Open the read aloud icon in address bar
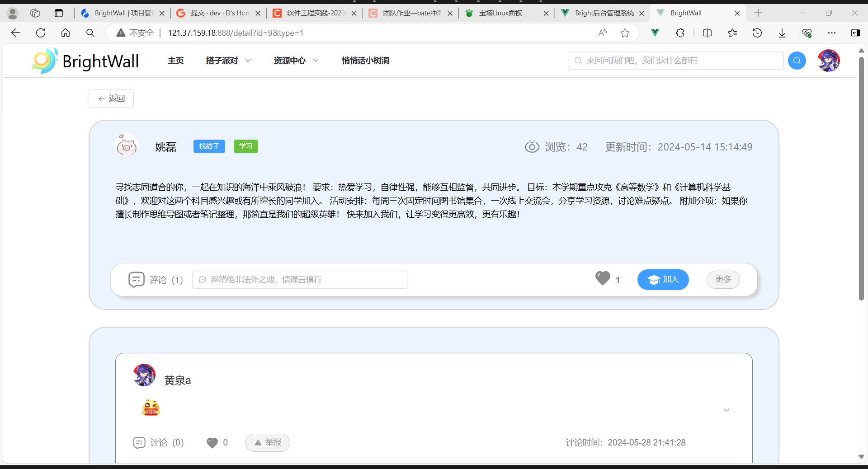Image resolution: width=868 pixels, height=469 pixels. tap(602, 33)
